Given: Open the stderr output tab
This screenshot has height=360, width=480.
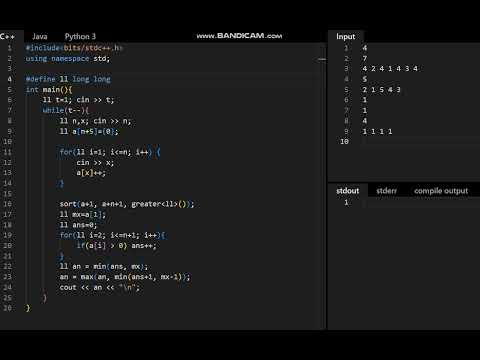Looking at the screenshot, I should (x=386, y=191).
